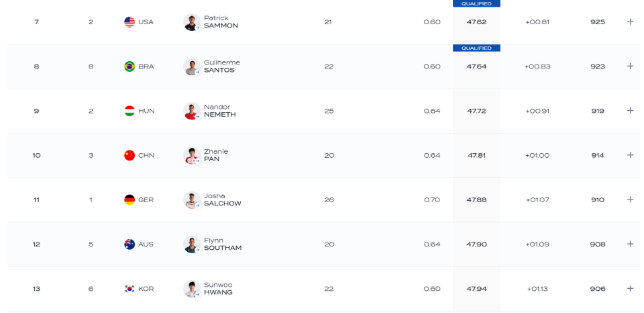Expand Patrick Sammon's result row with plus
This screenshot has height=313, width=644.
click(x=630, y=21)
